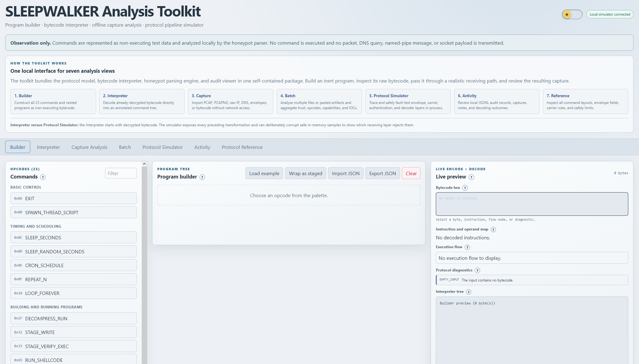
Task: Toggle the light/dark theme switch
Action: pyautogui.click(x=572, y=14)
